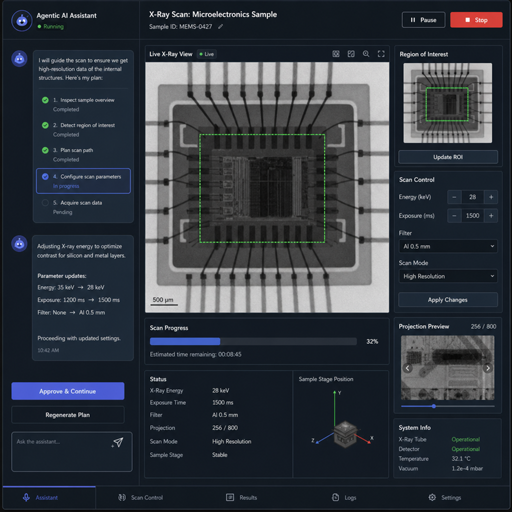Click Temperature value 32.1 °C
This screenshot has width=512, height=512.
pyautogui.click(x=461, y=459)
